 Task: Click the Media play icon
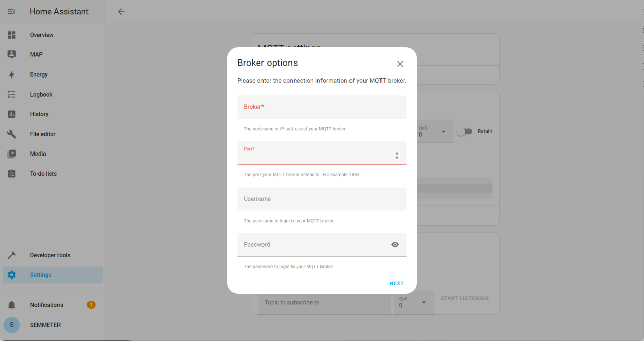[x=12, y=154]
